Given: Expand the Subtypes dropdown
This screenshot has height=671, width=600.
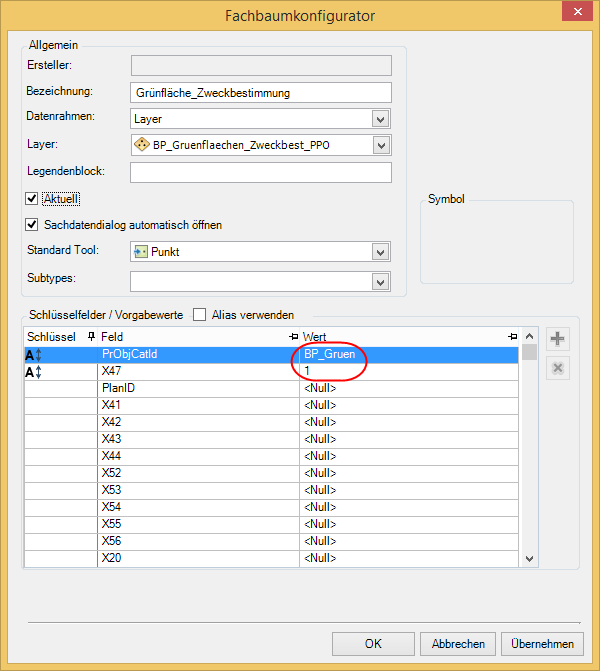Looking at the screenshot, I should [x=380, y=282].
